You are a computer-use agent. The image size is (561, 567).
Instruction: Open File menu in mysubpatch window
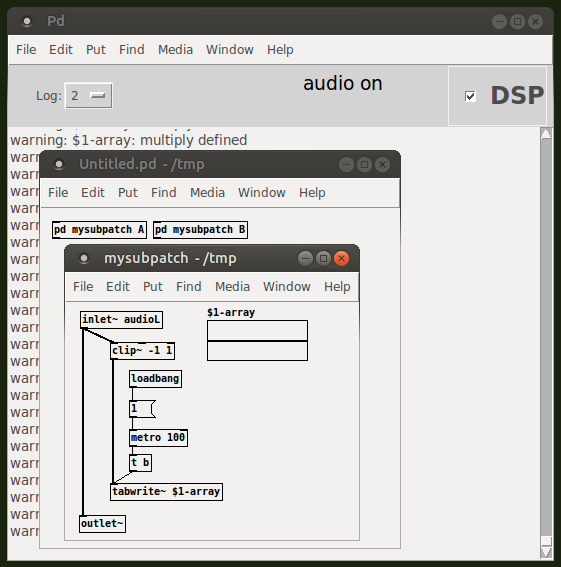click(83, 286)
